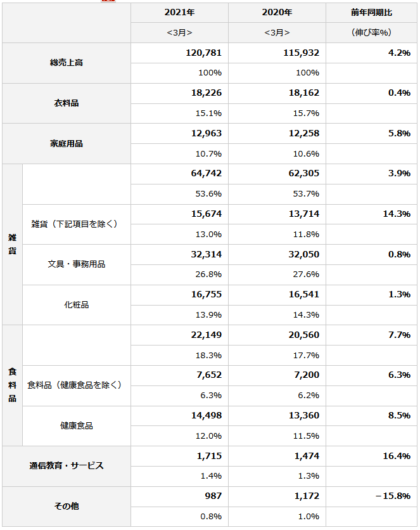Click the 通信教育・サービス row label
The image size is (420, 530).
[x=67, y=465]
